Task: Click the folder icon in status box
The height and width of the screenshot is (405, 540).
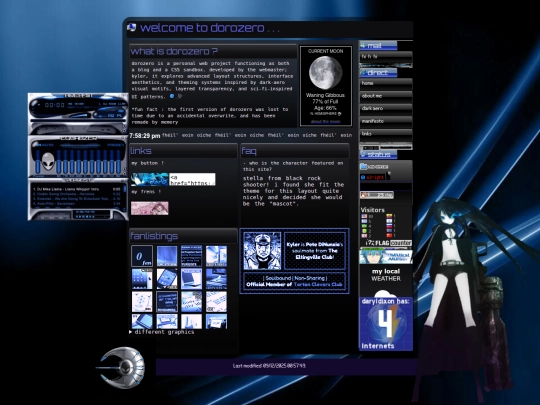Action: (x=363, y=167)
